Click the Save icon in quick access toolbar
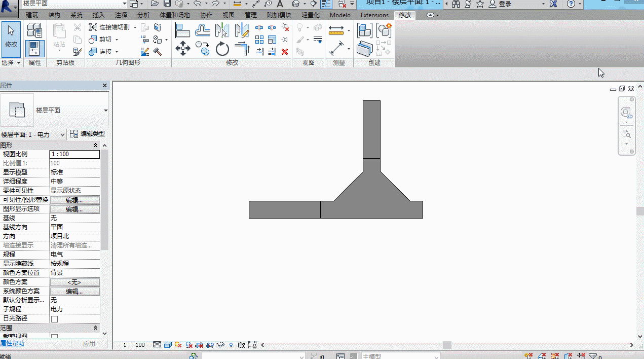The width and height of the screenshot is (644, 359). (167, 4)
